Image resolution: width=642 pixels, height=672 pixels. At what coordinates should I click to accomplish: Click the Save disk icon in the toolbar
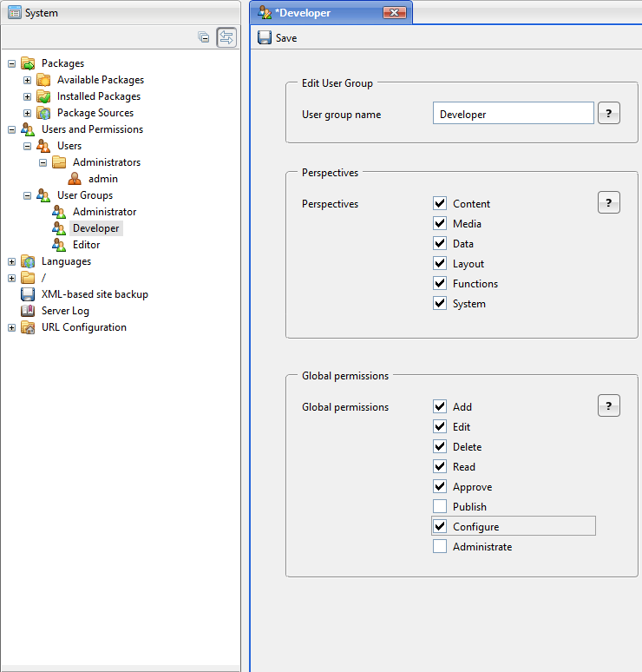coord(265,37)
